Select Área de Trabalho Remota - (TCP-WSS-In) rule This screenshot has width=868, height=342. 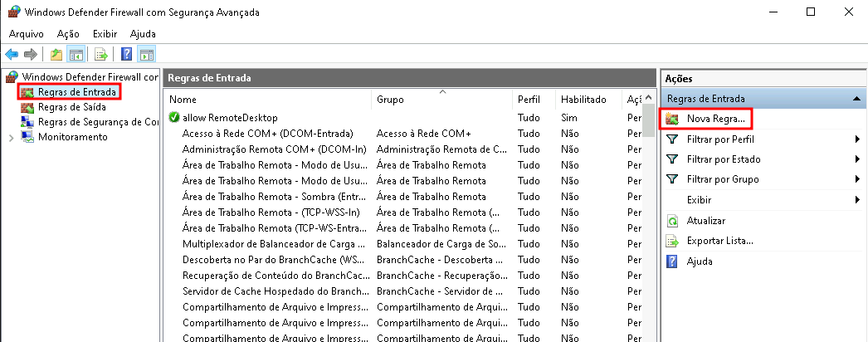(x=271, y=212)
